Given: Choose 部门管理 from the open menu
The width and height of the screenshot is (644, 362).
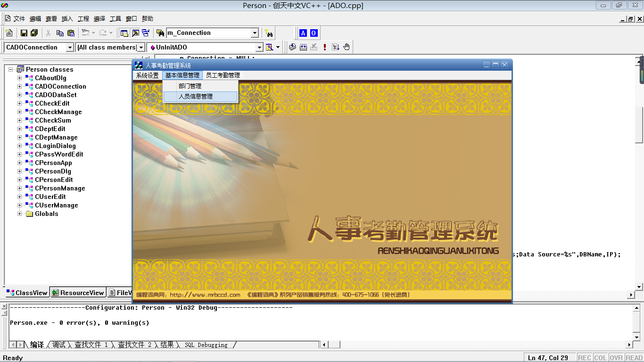Looking at the screenshot, I should coord(200,86).
